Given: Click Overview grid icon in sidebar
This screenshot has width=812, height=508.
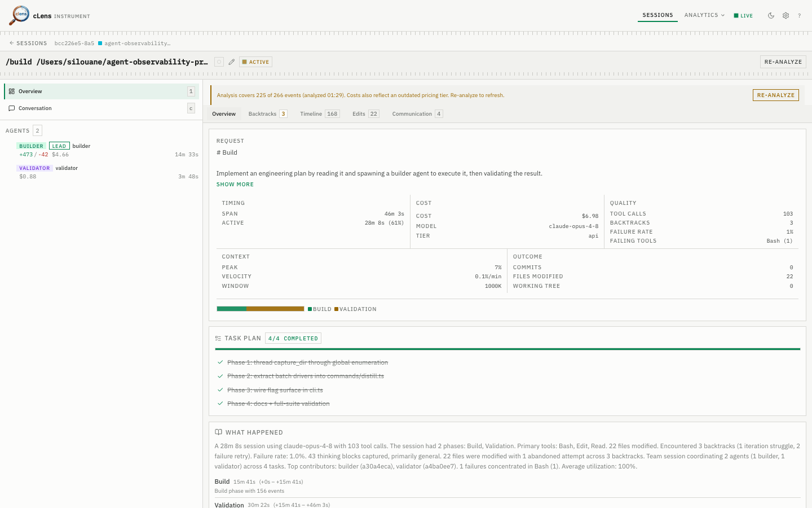Looking at the screenshot, I should point(12,91).
